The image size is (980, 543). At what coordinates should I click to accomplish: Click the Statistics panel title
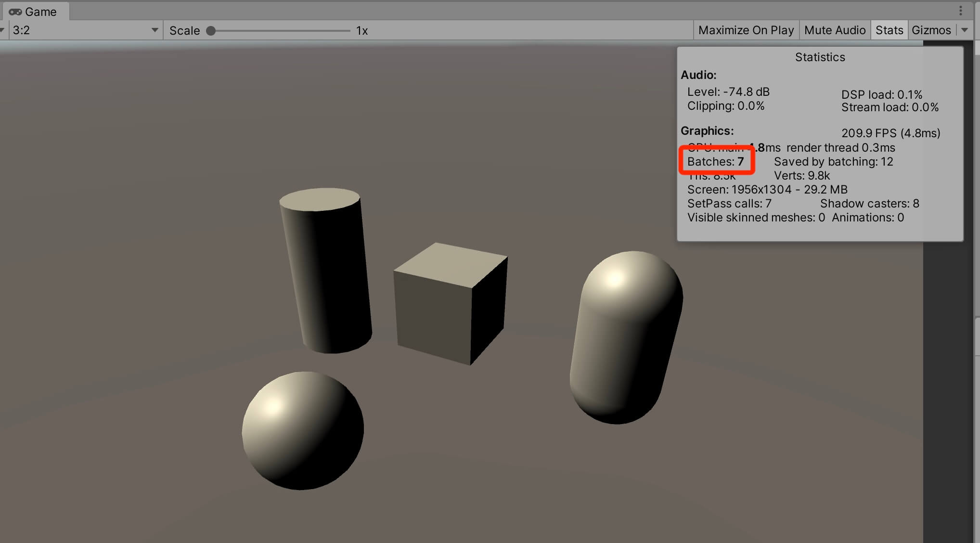[x=820, y=57]
